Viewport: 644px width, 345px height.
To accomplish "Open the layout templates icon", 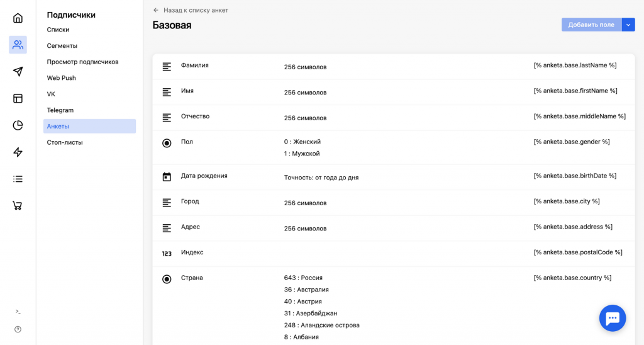I will pos(18,98).
